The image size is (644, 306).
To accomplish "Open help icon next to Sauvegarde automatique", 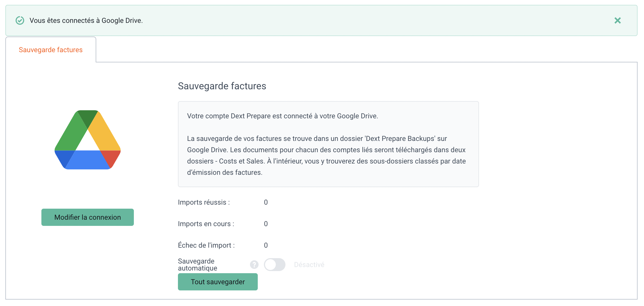I will [x=254, y=265].
